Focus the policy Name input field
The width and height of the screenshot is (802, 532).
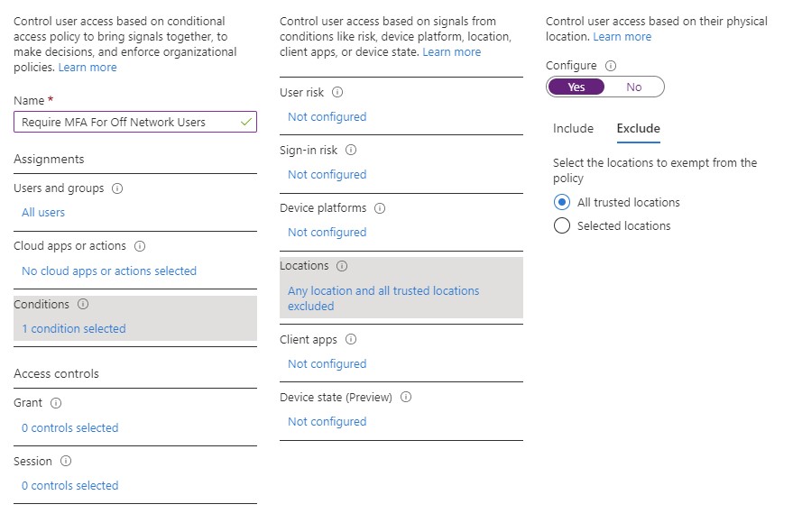click(135, 122)
